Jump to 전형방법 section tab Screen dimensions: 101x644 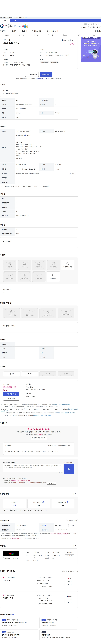point(65,35)
